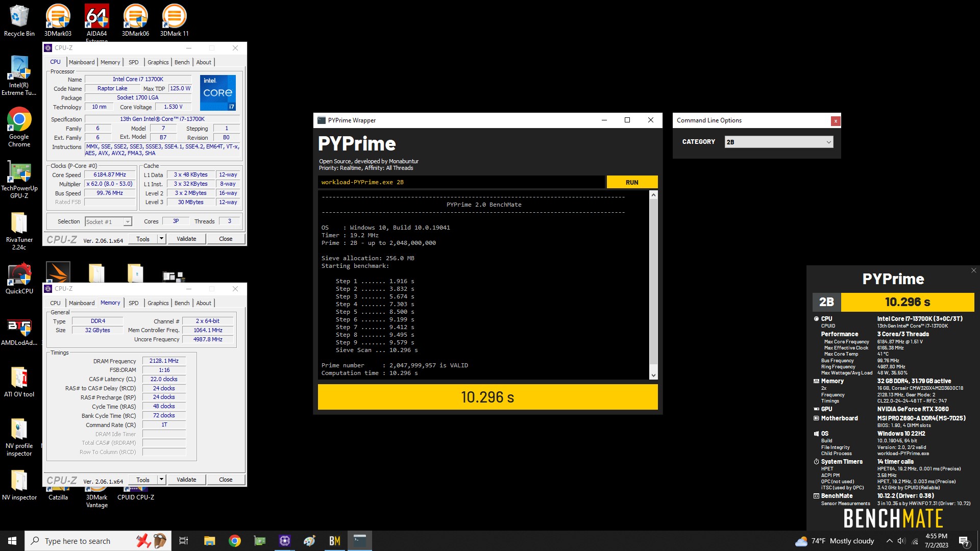Click Close in the bottom CPU-Z window
The width and height of the screenshot is (980, 551).
[226, 480]
